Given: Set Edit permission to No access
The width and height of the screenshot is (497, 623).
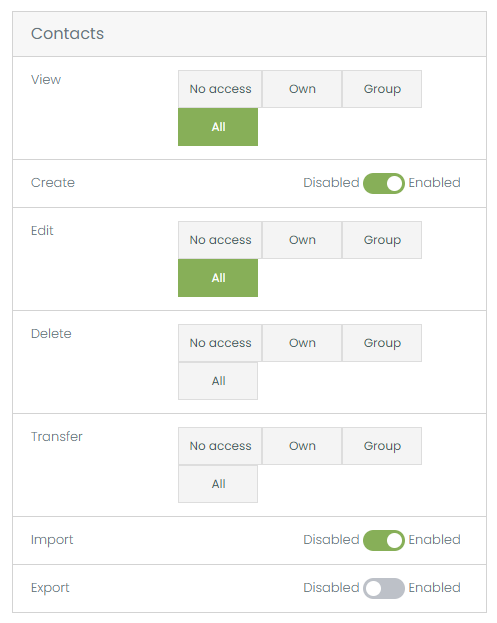Looking at the screenshot, I should tap(220, 240).
